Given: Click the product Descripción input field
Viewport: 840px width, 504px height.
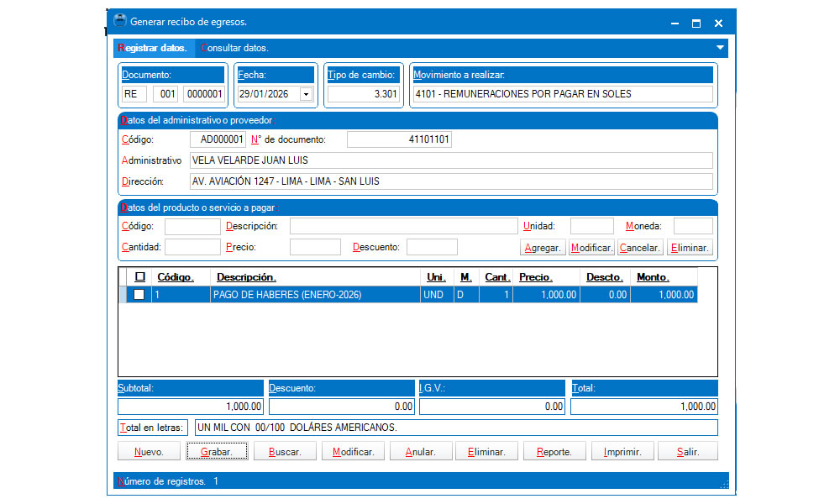Looking at the screenshot, I should 403,226.
